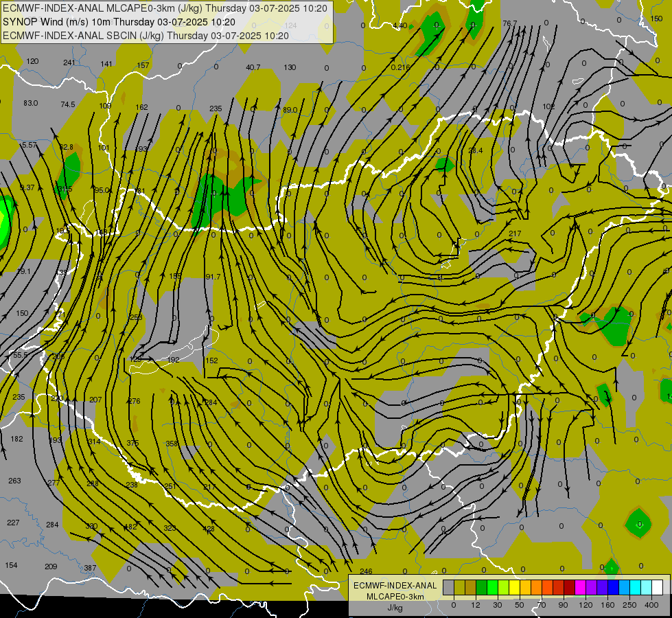Viewport: 672px width, 618px height.
Task: Click the map value '89.0'
Action: pyautogui.click(x=290, y=111)
